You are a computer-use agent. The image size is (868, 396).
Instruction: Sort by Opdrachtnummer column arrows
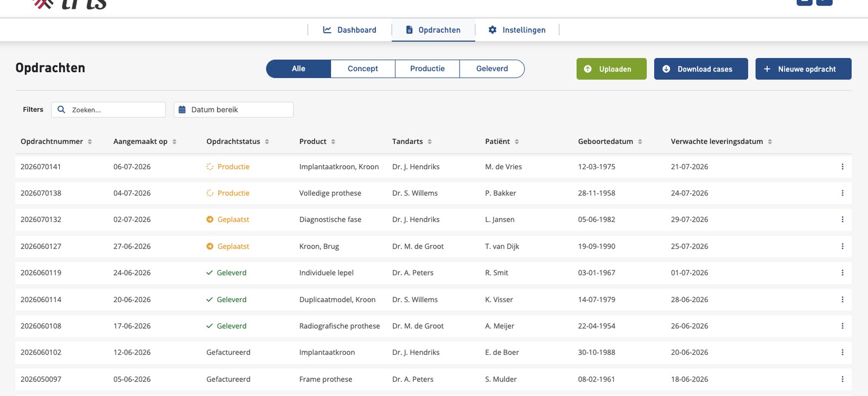[90, 142]
